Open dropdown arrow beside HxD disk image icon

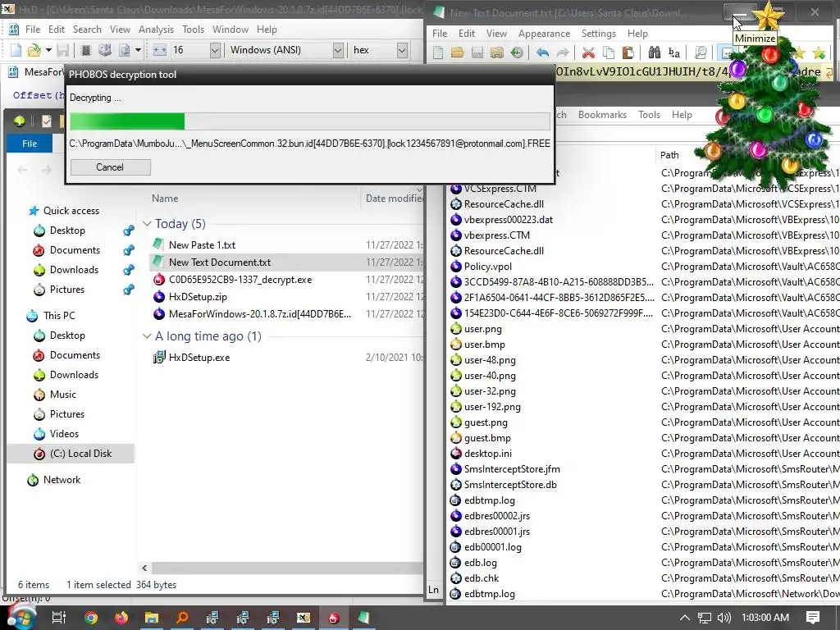138,50
